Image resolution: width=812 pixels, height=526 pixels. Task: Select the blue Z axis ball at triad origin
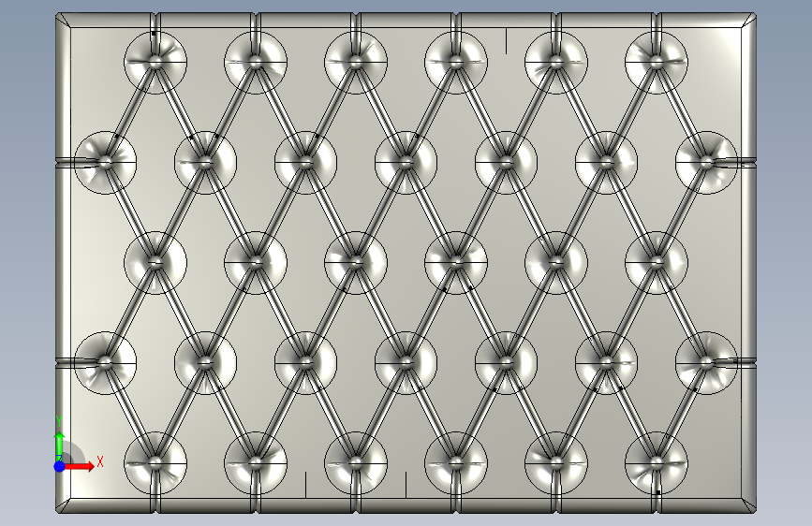click(60, 466)
